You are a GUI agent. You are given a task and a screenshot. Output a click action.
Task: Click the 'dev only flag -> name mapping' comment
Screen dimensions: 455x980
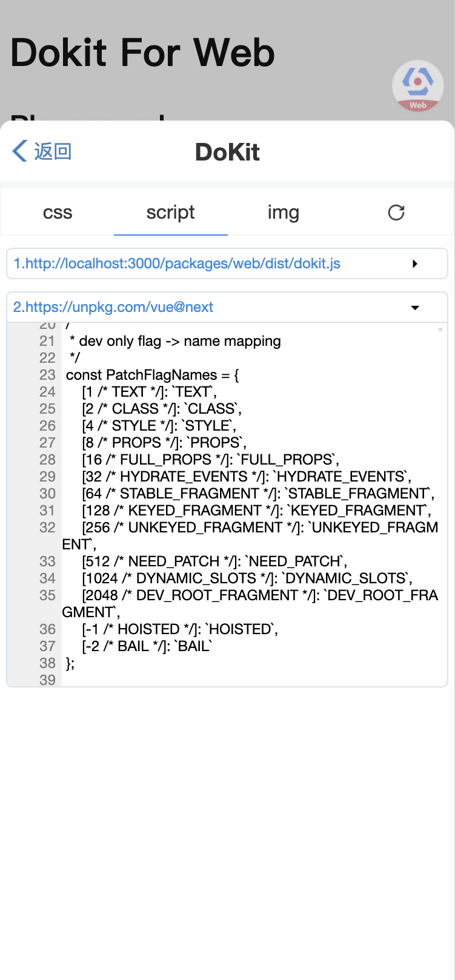pos(175,341)
